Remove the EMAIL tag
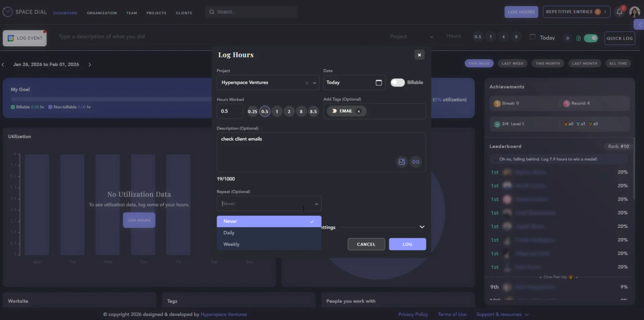 (359, 111)
